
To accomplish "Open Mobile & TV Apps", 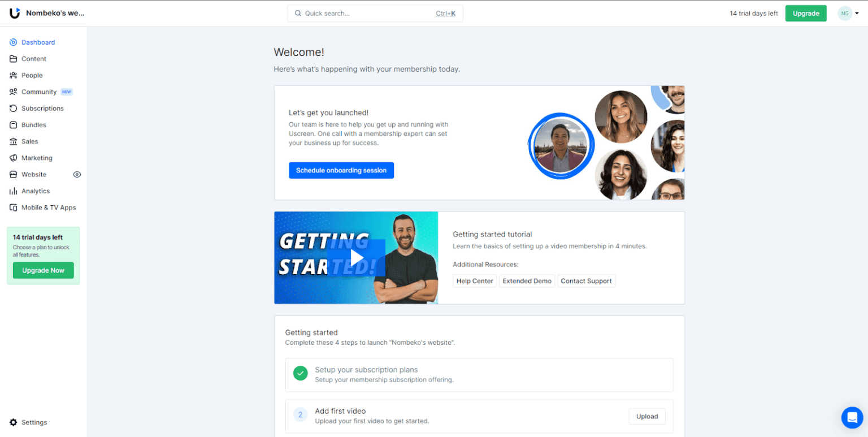I will point(49,207).
